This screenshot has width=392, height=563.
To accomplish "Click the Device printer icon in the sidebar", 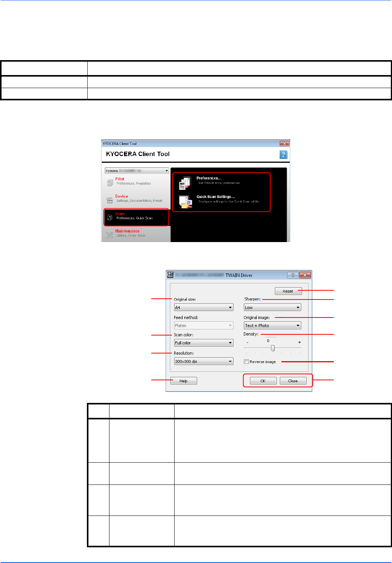I will [x=110, y=200].
